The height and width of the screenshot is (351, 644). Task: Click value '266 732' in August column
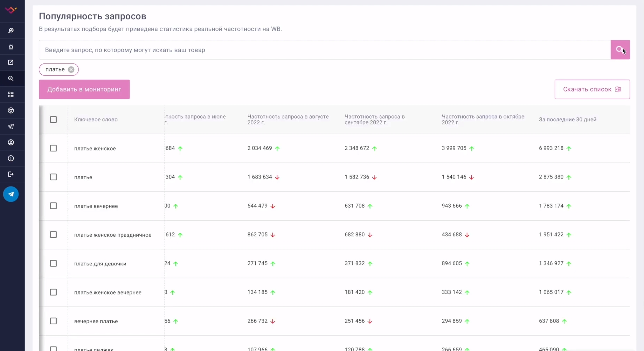tap(257, 321)
